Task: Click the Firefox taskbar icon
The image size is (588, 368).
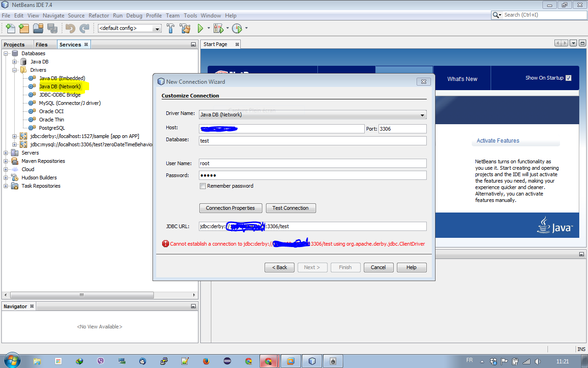Action: (206, 361)
